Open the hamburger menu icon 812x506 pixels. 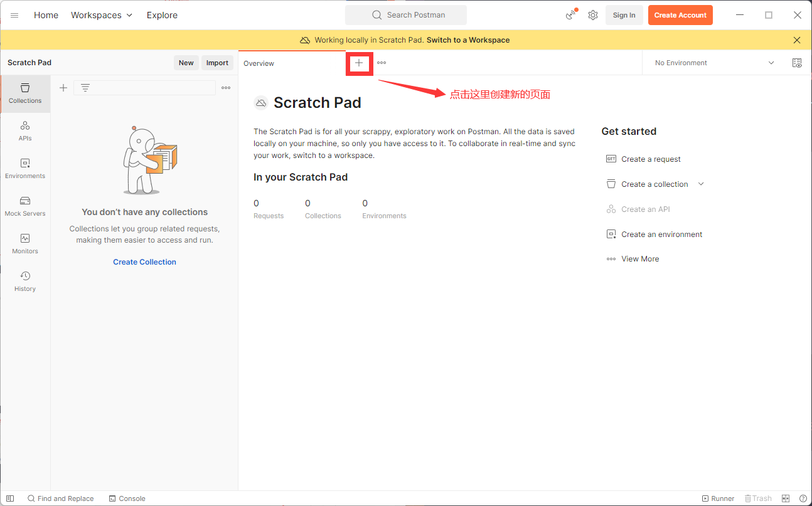click(x=14, y=15)
